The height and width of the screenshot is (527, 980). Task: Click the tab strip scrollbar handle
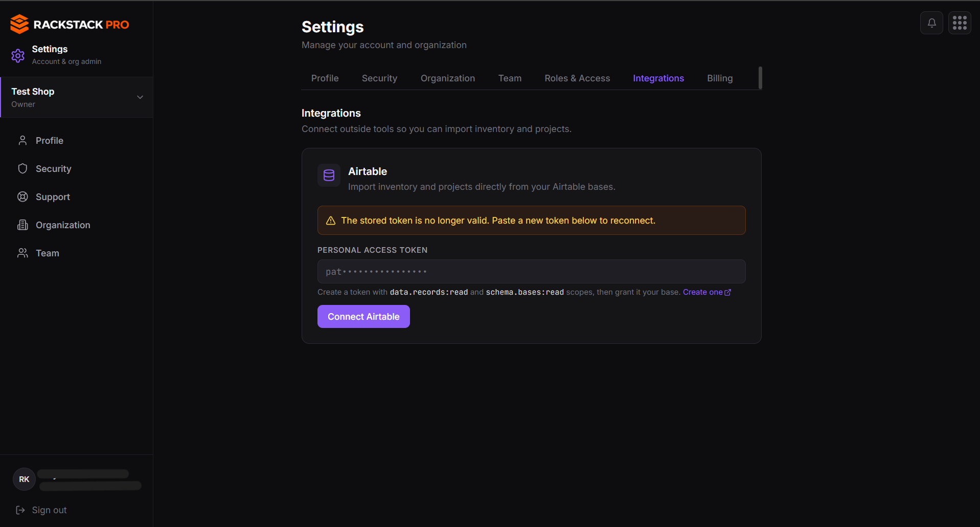click(760, 78)
